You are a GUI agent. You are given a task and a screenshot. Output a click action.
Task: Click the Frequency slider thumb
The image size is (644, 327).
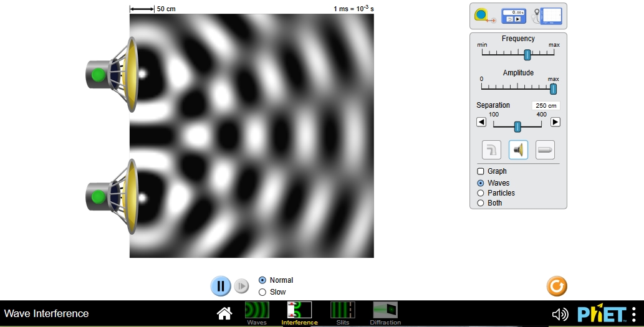point(527,54)
